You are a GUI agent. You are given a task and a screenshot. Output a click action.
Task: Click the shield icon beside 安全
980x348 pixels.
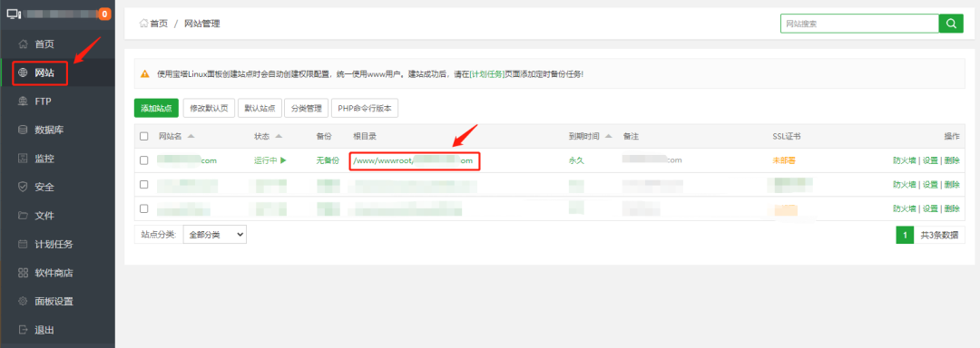click(x=23, y=187)
